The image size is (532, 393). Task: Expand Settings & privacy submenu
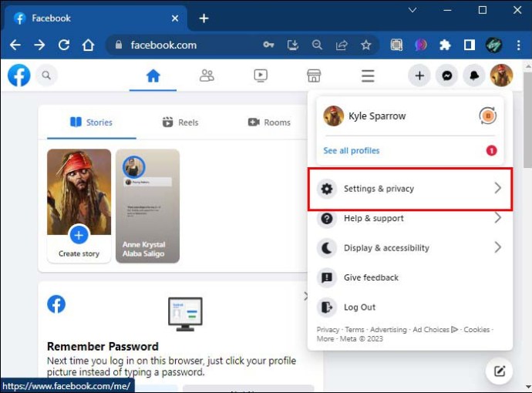[409, 189]
